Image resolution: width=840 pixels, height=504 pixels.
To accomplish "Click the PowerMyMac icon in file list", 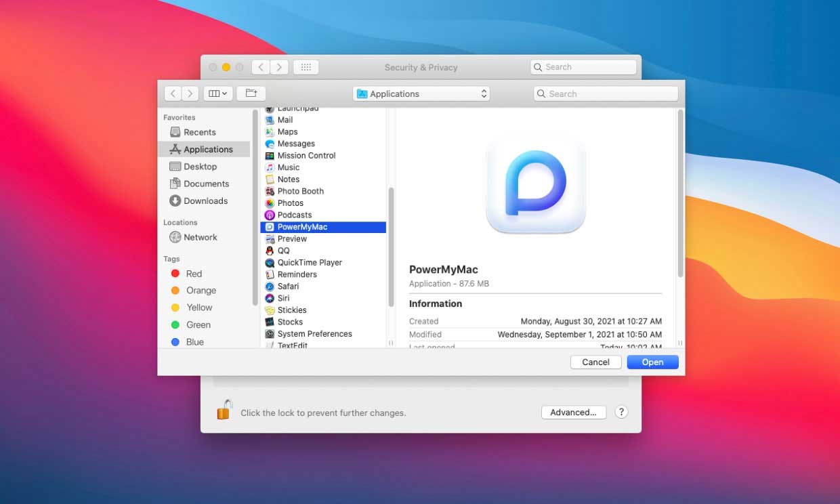I will 270,227.
